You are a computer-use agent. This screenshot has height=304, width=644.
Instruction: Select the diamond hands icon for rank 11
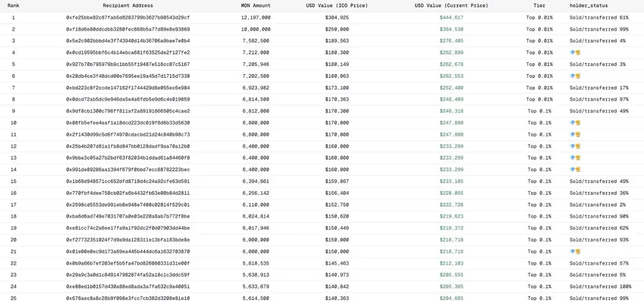point(575,135)
